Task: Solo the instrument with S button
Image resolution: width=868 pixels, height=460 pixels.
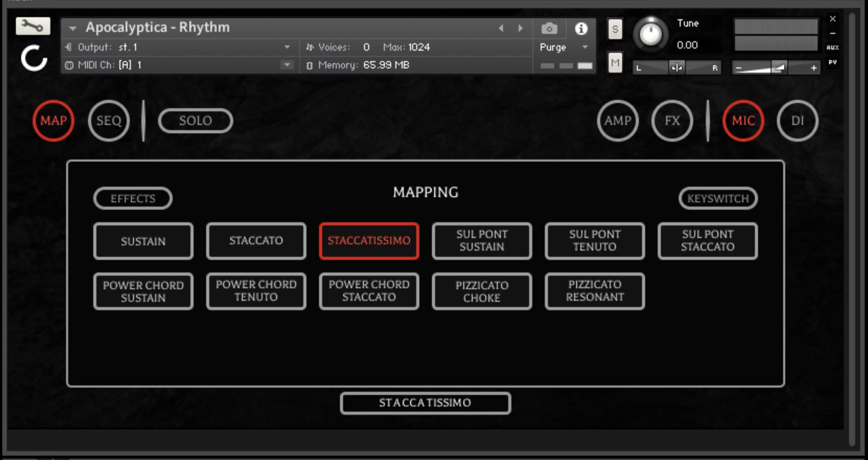Action: point(615,29)
